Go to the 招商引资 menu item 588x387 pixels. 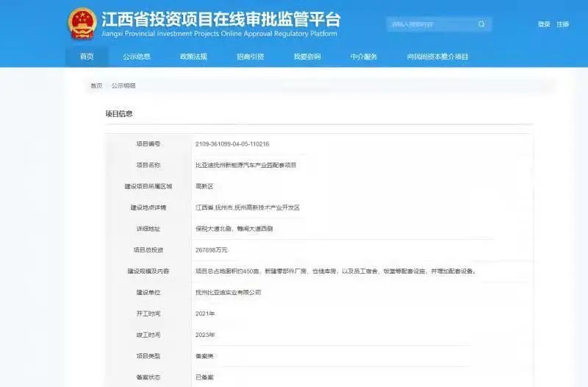[250, 57]
